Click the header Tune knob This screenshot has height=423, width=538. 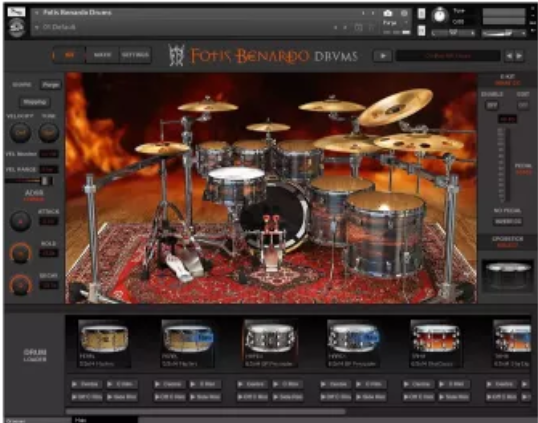[x=440, y=15]
